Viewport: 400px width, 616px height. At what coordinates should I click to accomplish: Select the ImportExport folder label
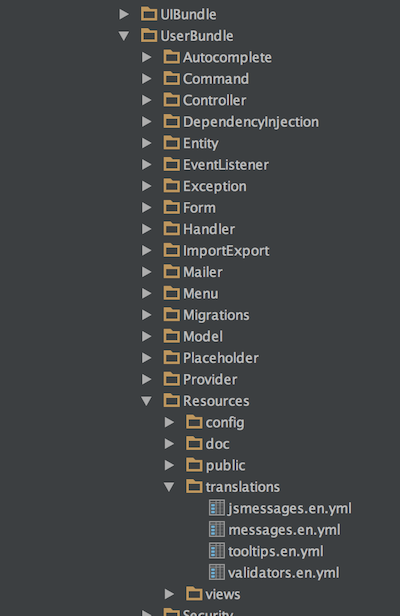(226, 251)
